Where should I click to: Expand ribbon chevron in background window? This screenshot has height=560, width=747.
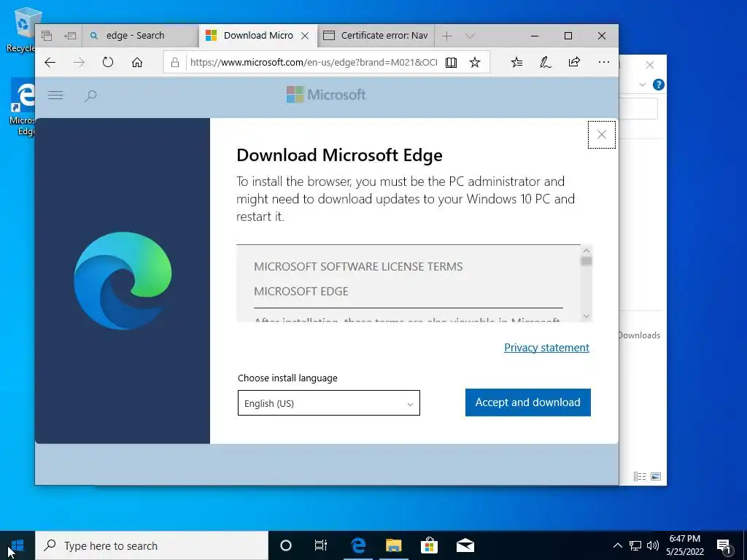click(643, 85)
